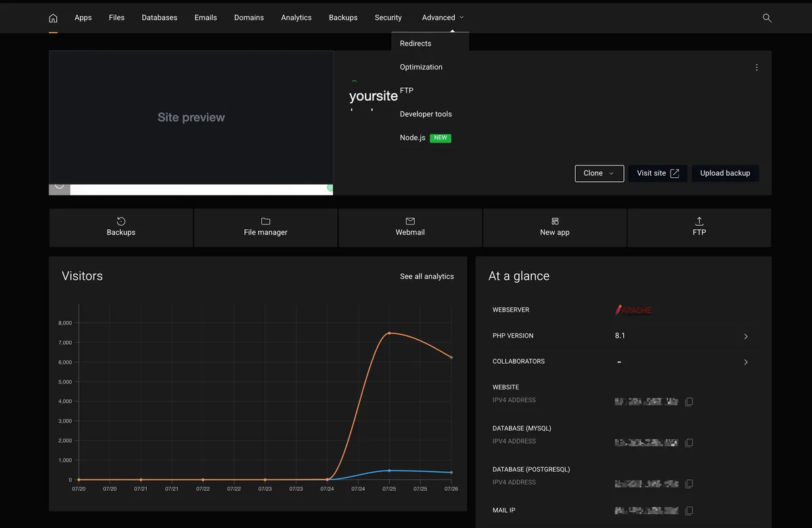Open Collaborators row chevron

click(x=746, y=362)
